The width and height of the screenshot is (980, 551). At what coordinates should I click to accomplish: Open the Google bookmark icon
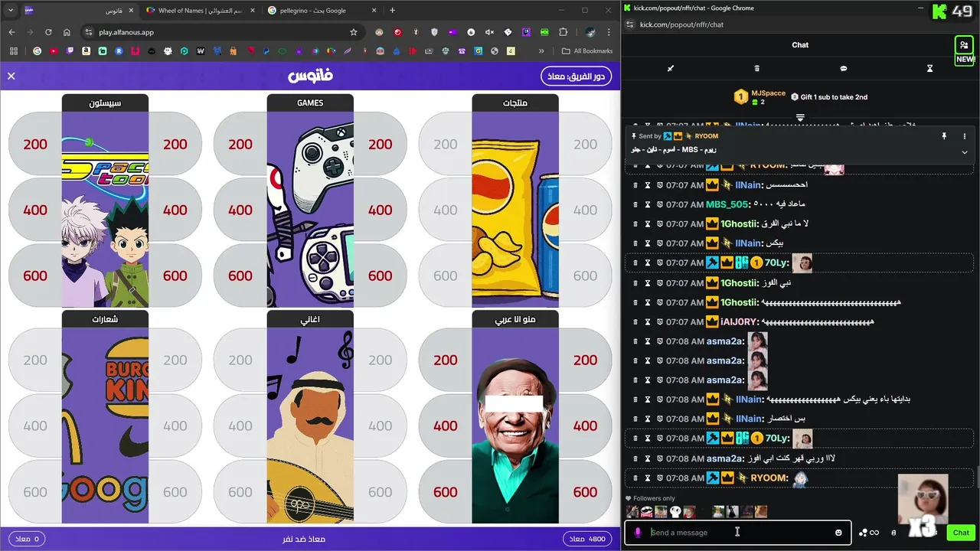[x=37, y=51]
